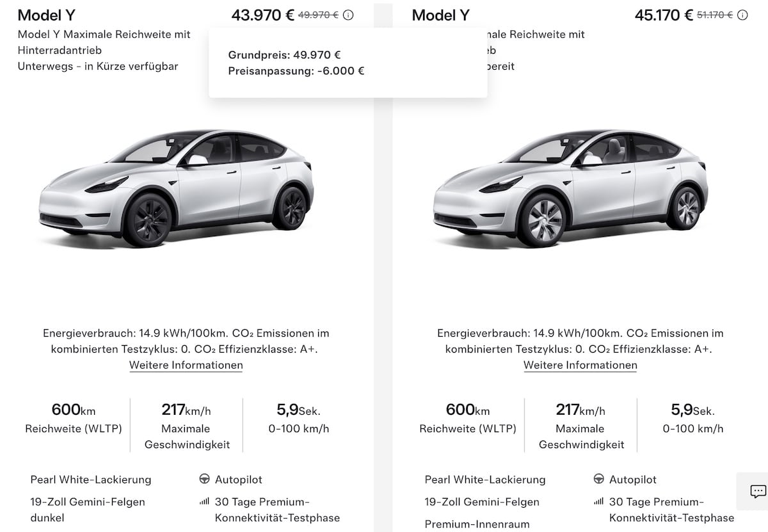Click the Unterwegs - in Kürze verfügbar status

(98, 66)
